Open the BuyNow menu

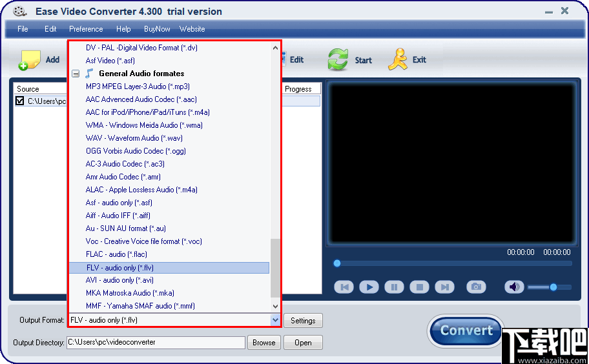(157, 29)
